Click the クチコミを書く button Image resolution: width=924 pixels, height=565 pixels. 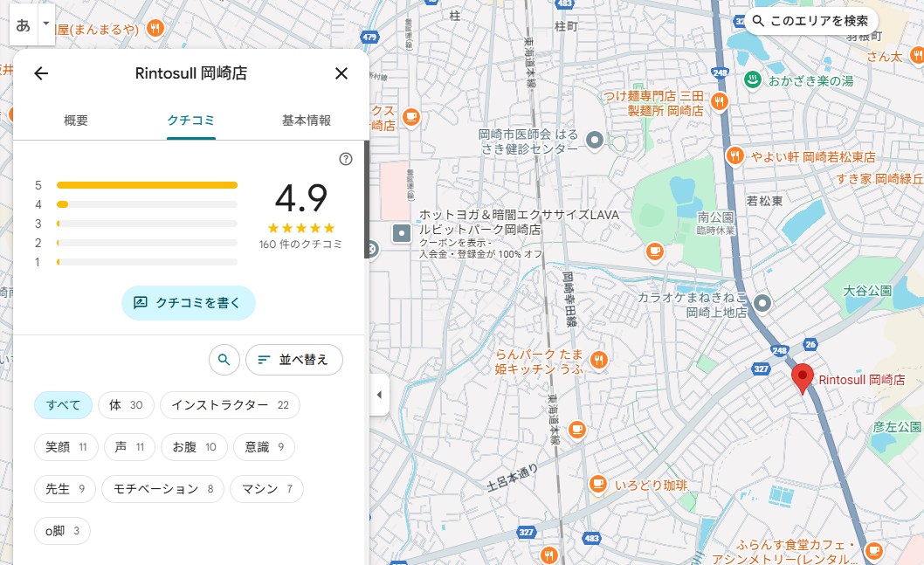point(188,303)
